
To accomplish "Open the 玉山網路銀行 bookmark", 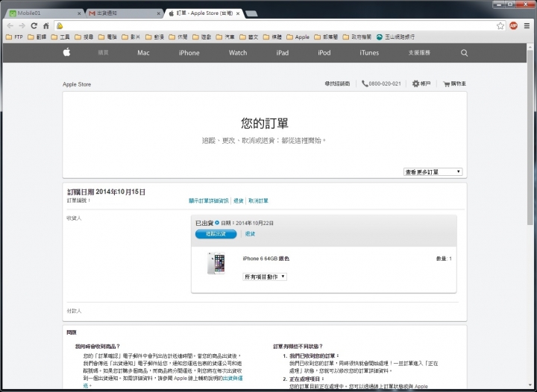I will (395, 37).
